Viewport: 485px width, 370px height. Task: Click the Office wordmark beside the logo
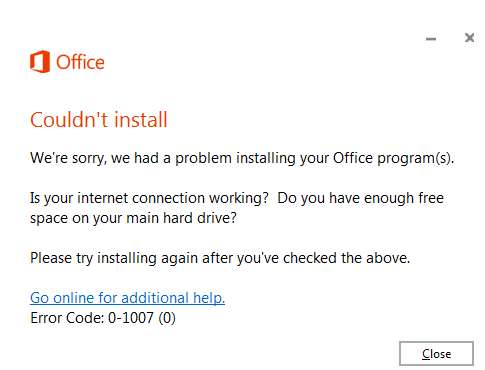click(80, 62)
